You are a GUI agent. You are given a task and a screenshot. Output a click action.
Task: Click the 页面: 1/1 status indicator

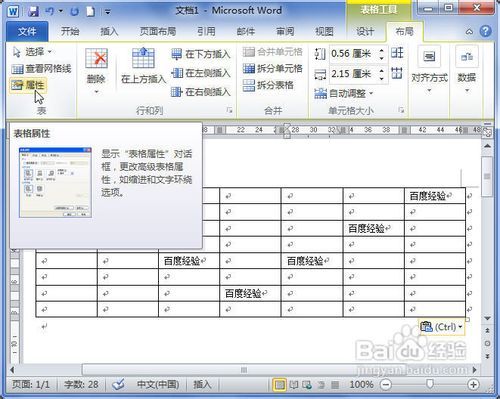pos(31,384)
